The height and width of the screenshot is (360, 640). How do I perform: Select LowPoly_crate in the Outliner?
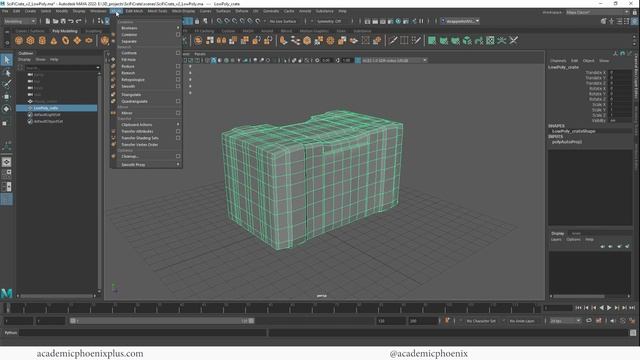pos(57,108)
